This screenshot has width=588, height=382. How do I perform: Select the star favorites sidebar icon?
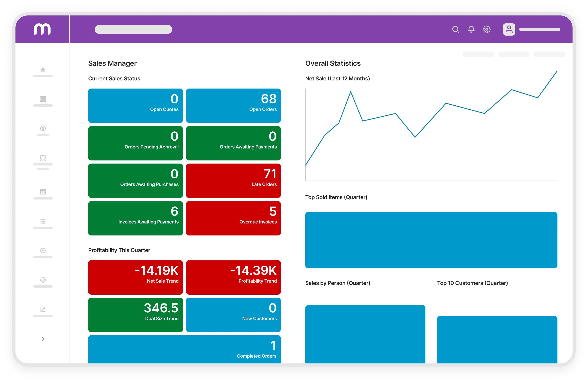43,70
